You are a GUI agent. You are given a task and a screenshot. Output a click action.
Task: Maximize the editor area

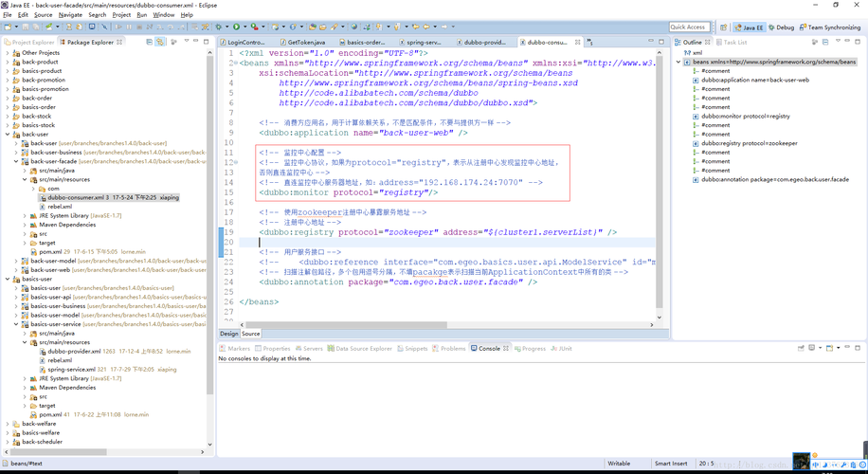click(x=661, y=42)
